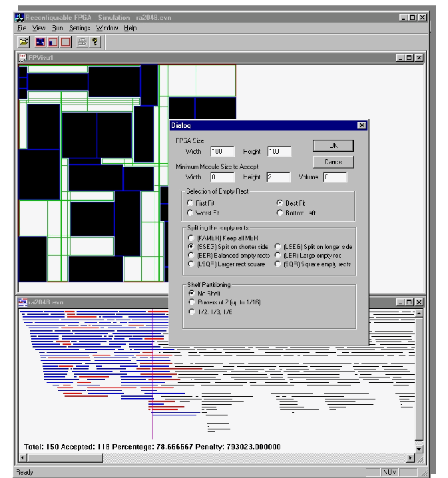Click the application icon in main title bar
448x478 pixels.
tap(19, 18)
